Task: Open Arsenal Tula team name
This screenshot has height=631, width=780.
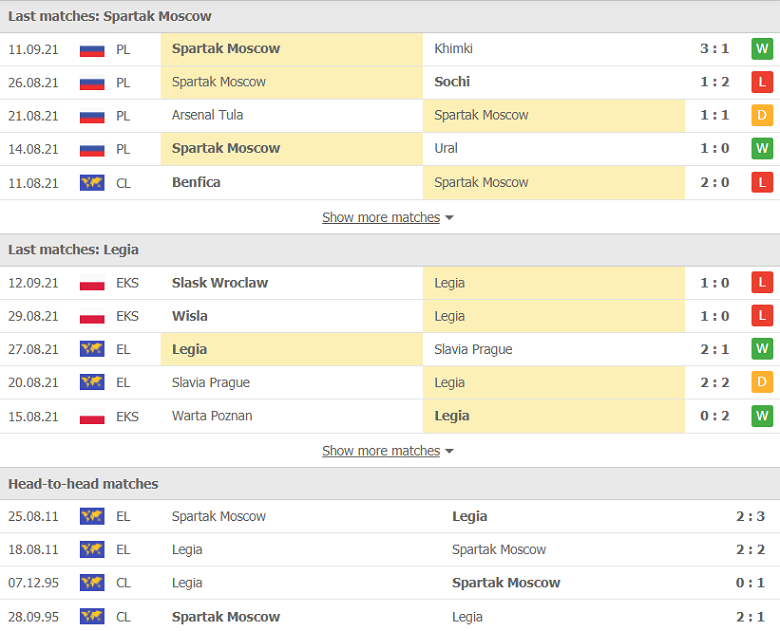Action: pos(207,115)
